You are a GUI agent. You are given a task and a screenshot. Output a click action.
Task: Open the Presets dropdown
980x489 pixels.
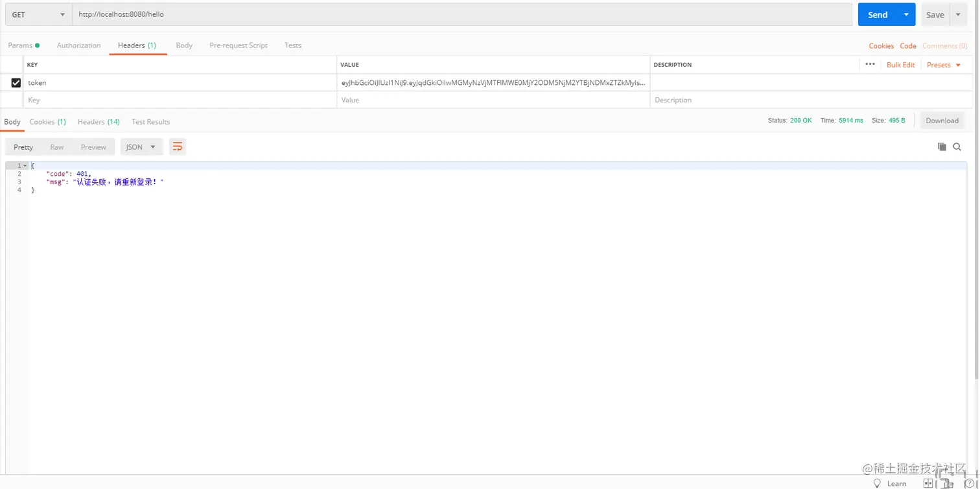944,65
